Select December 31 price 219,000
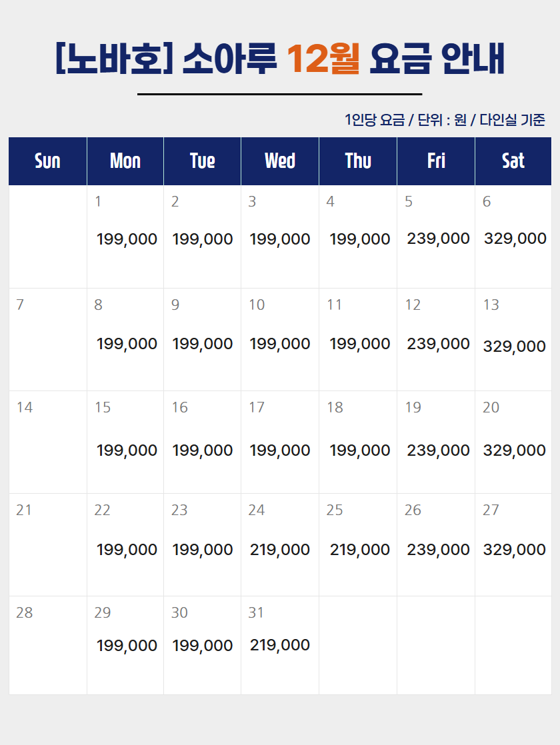Image resolution: width=560 pixels, height=745 pixels. [280, 645]
